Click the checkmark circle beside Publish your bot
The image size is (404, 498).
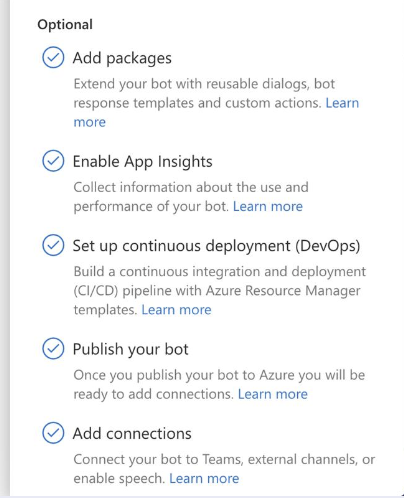click(x=53, y=348)
